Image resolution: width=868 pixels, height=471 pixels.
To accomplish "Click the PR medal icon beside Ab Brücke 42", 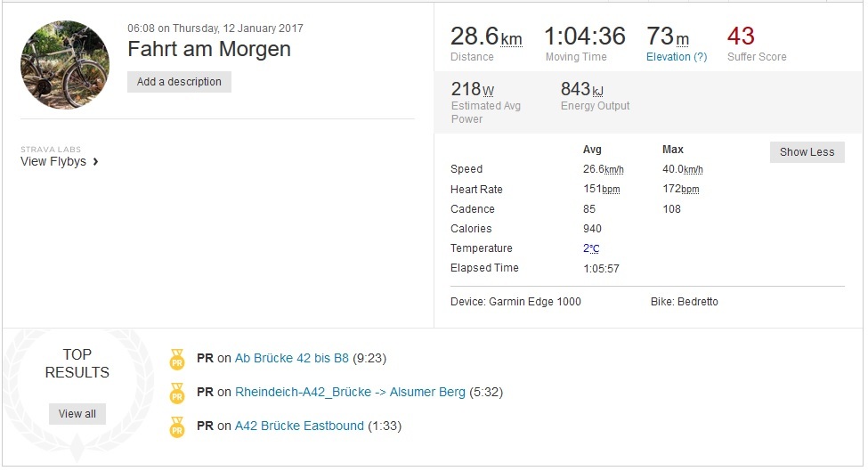I will [176, 359].
